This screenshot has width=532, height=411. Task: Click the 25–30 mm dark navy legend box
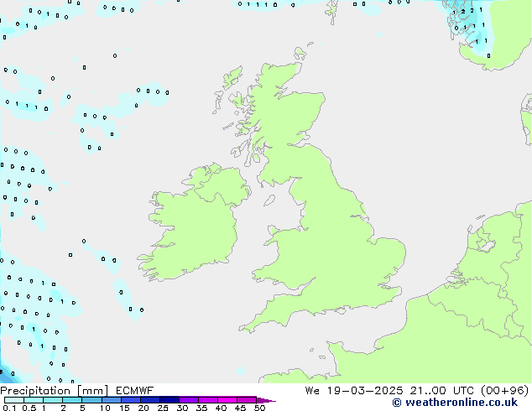169,400
